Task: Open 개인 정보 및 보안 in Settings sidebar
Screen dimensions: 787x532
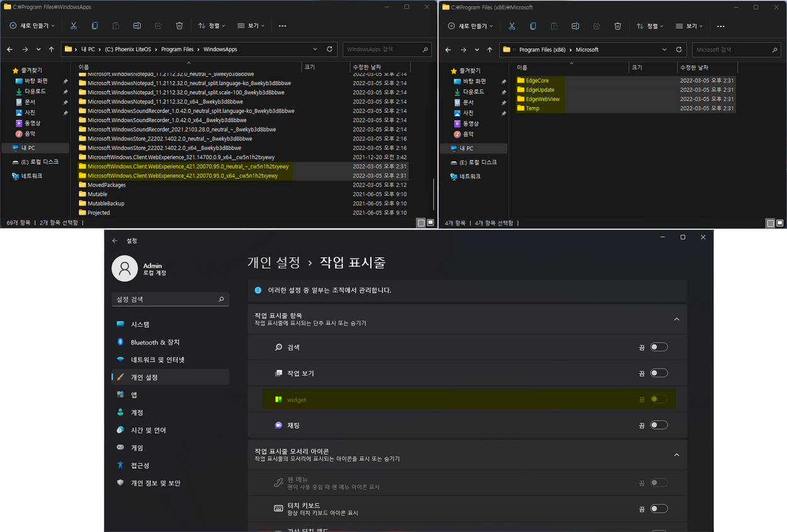Action: (170, 483)
